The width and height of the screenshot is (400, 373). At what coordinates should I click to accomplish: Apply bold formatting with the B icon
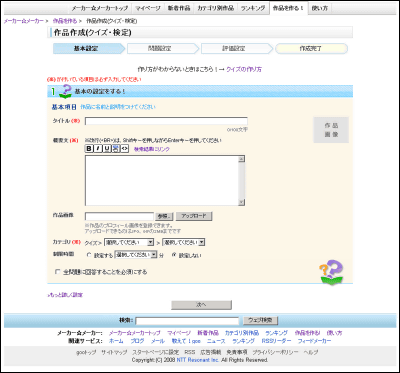coord(89,149)
